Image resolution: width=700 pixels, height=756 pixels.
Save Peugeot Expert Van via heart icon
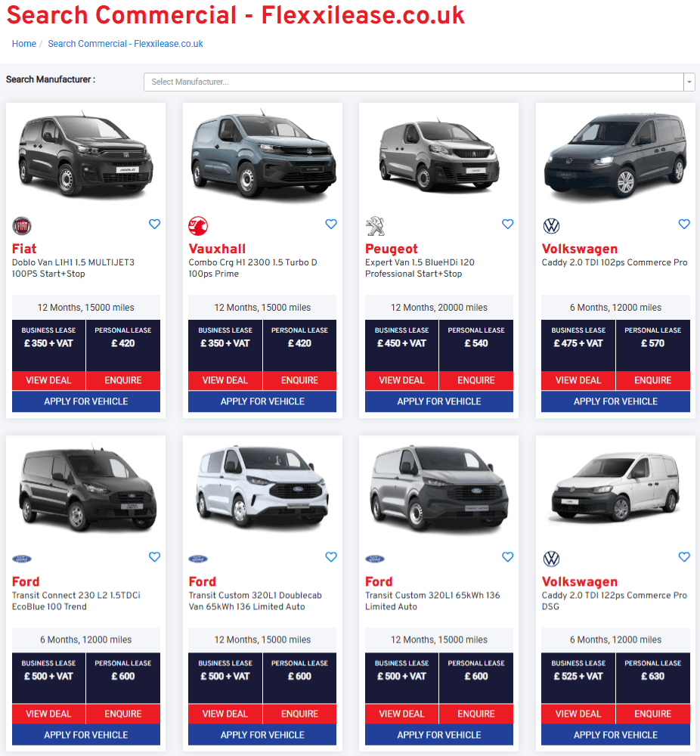tap(507, 224)
